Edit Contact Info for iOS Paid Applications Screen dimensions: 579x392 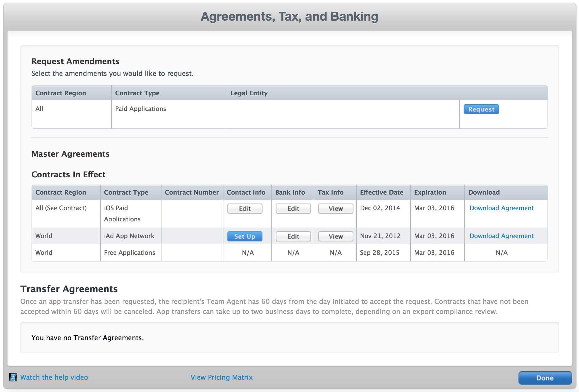click(x=245, y=209)
